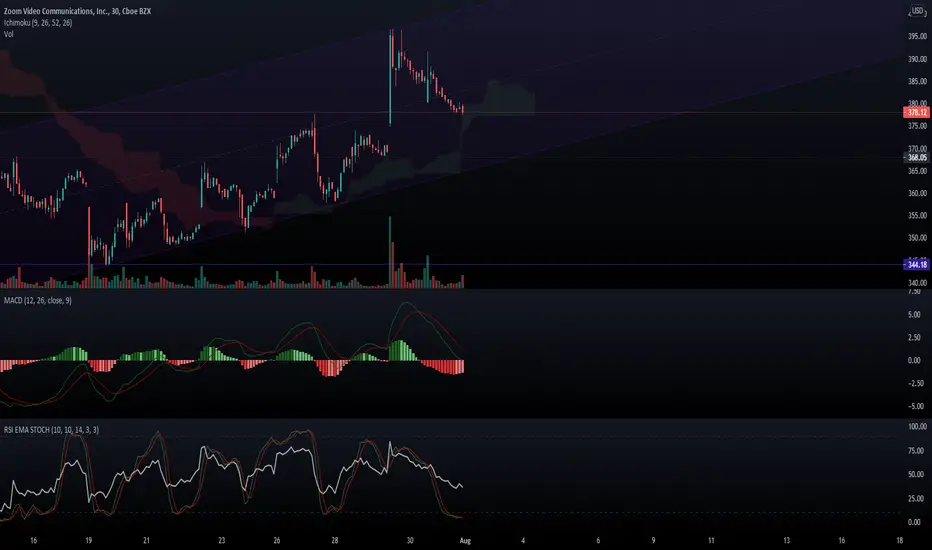Click the RSI axis value 100.00
This screenshot has height=550, width=932.
coord(917,426)
